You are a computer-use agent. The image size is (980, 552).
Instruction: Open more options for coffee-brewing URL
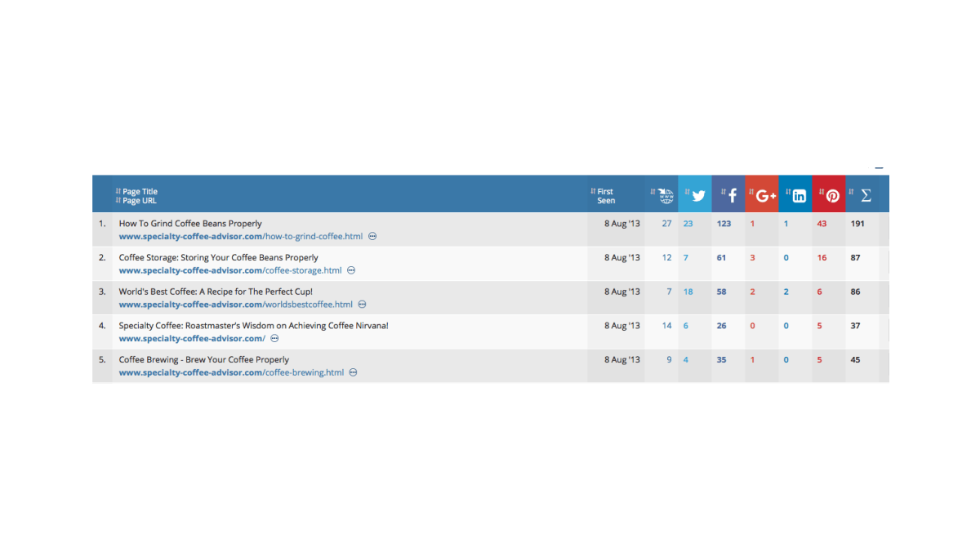[x=354, y=372]
